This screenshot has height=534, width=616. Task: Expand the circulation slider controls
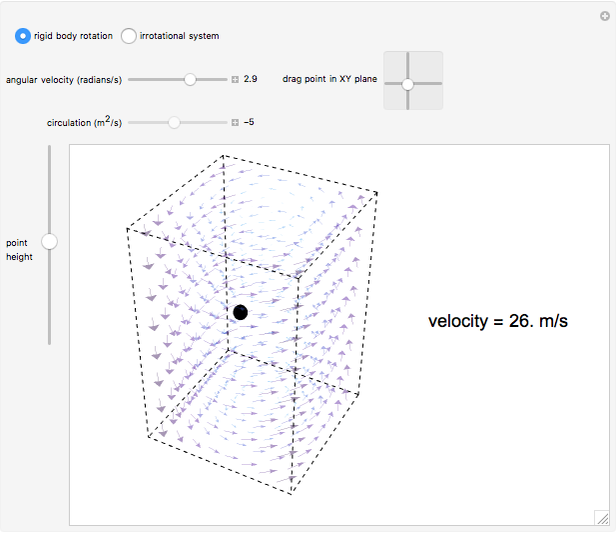coord(235,122)
